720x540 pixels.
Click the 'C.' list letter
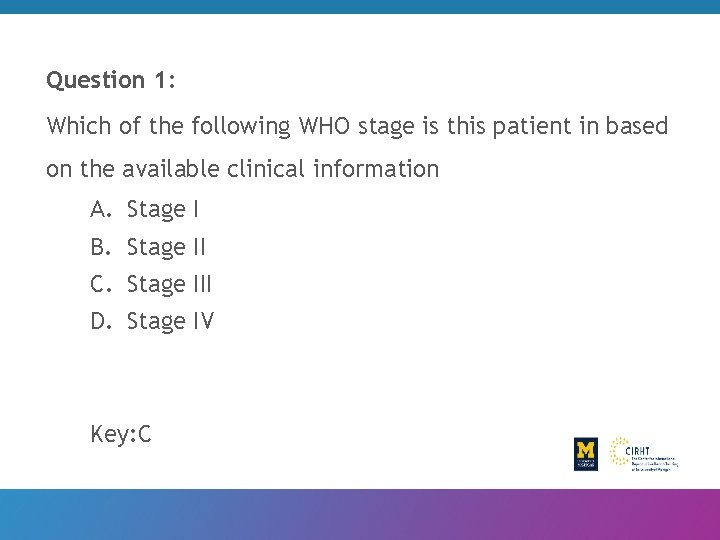pos(99,284)
